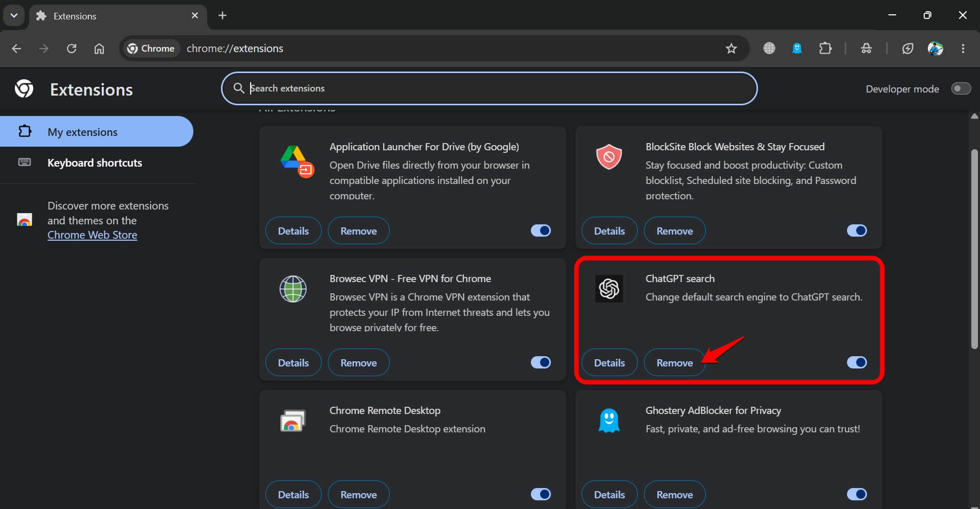The height and width of the screenshot is (509, 980).
Task: Click the forward navigation arrow
Action: point(44,49)
